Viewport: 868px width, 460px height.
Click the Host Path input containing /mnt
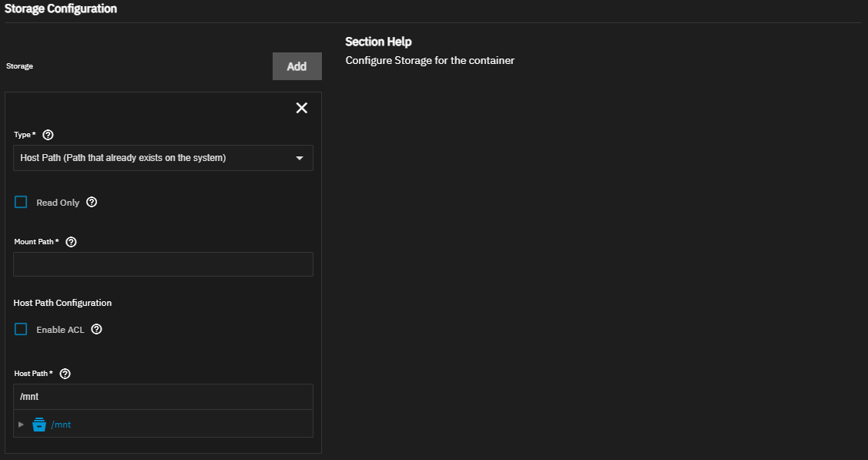coord(163,397)
